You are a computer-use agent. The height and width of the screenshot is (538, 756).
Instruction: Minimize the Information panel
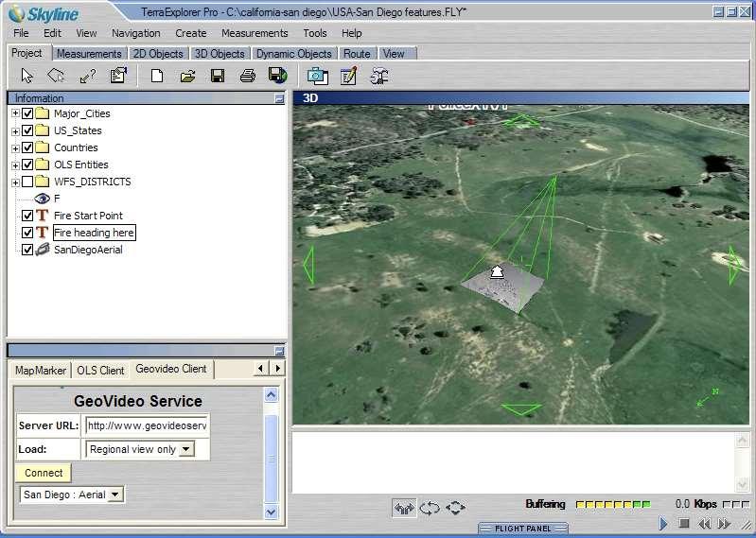click(x=279, y=98)
